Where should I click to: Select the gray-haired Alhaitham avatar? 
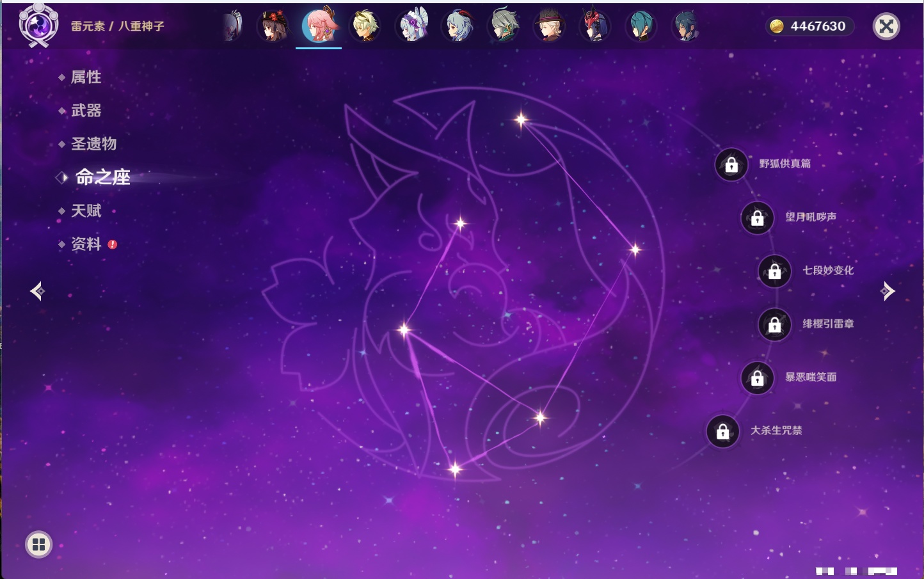pos(504,26)
